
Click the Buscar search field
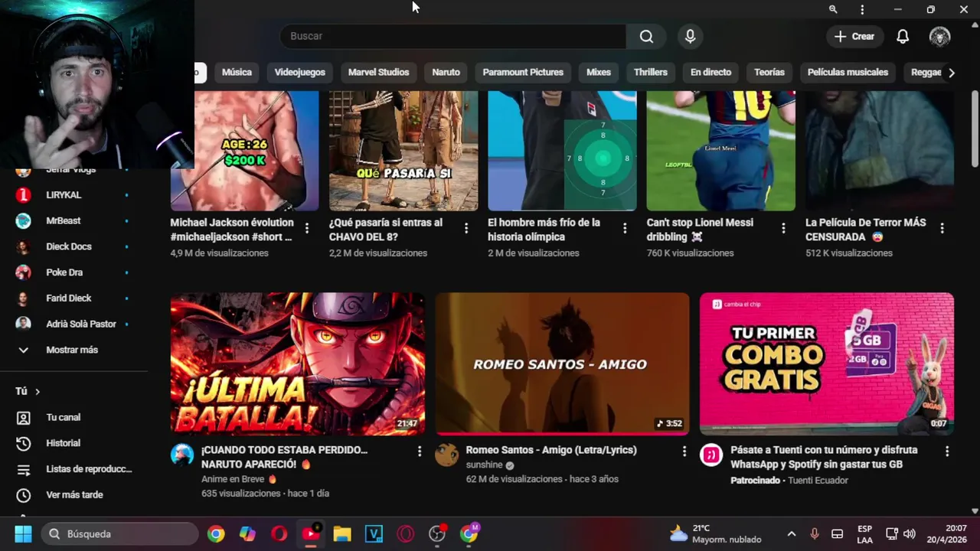pyautogui.click(x=453, y=36)
